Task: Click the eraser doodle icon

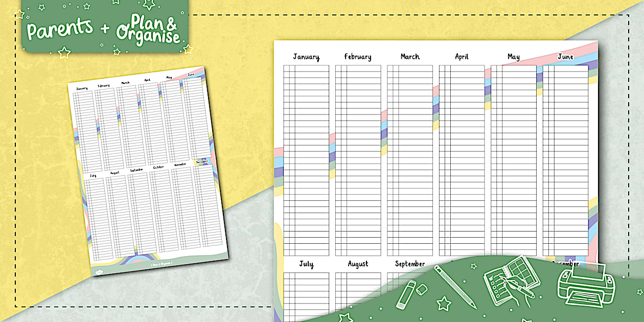Action: coord(422,289)
